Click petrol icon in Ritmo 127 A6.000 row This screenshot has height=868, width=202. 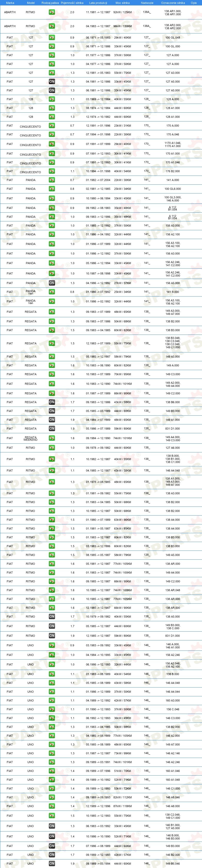52,448
